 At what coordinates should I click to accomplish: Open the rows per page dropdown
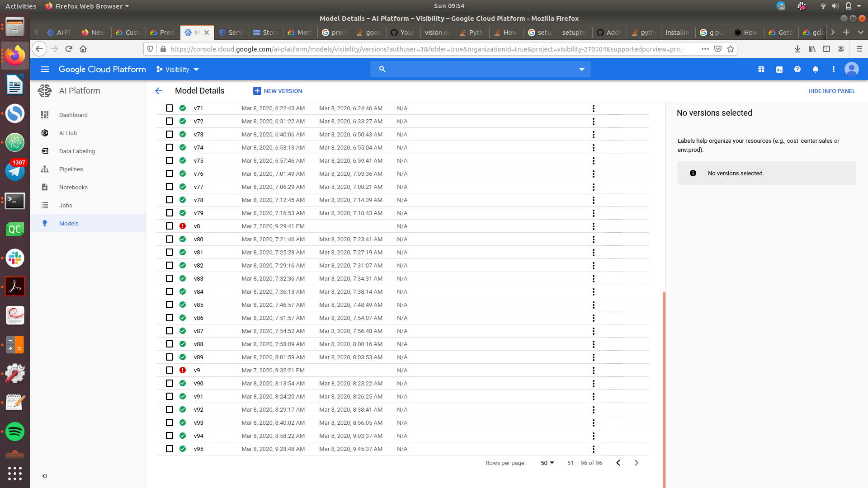547,463
